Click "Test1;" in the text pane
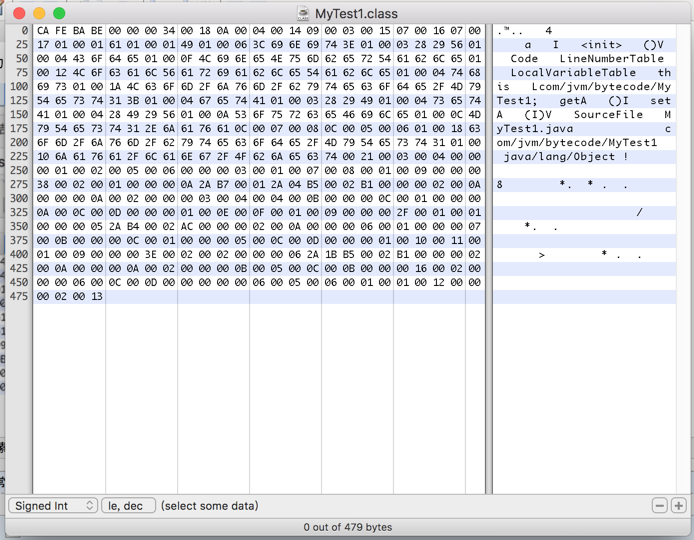 click(x=517, y=100)
